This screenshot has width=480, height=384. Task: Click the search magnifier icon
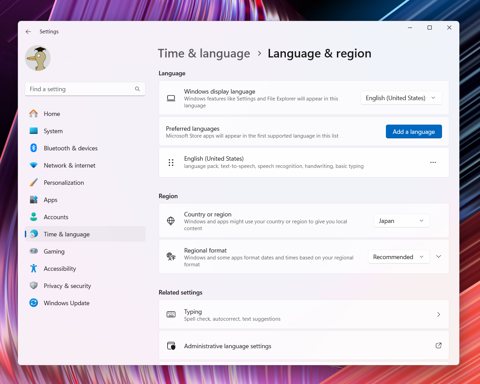click(137, 89)
